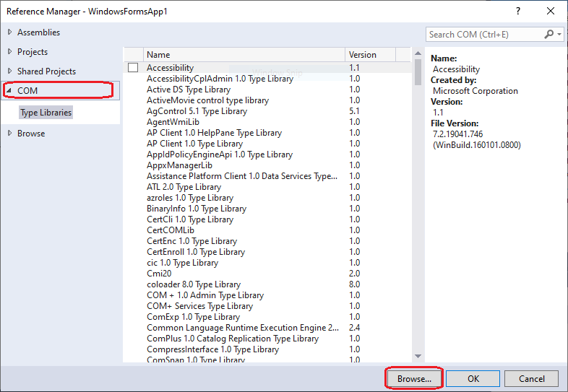Click the search magnifier icon

pyautogui.click(x=548, y=35)
